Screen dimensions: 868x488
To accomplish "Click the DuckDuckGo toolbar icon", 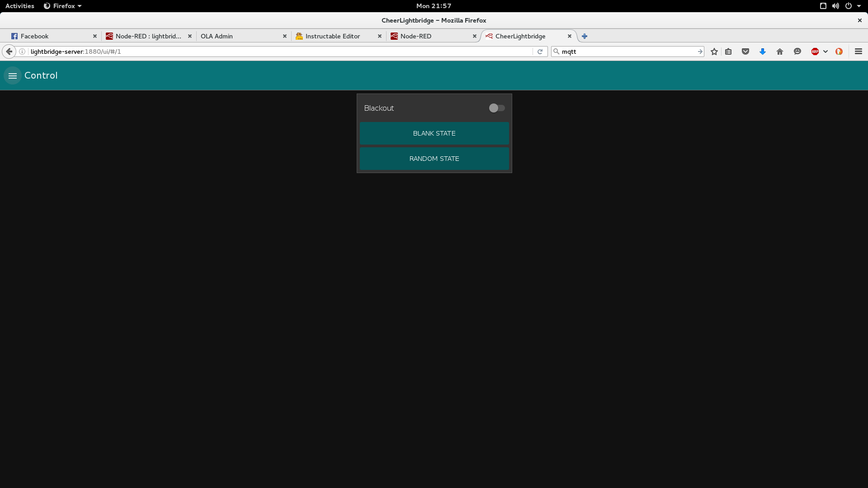I will coord(839,52).
